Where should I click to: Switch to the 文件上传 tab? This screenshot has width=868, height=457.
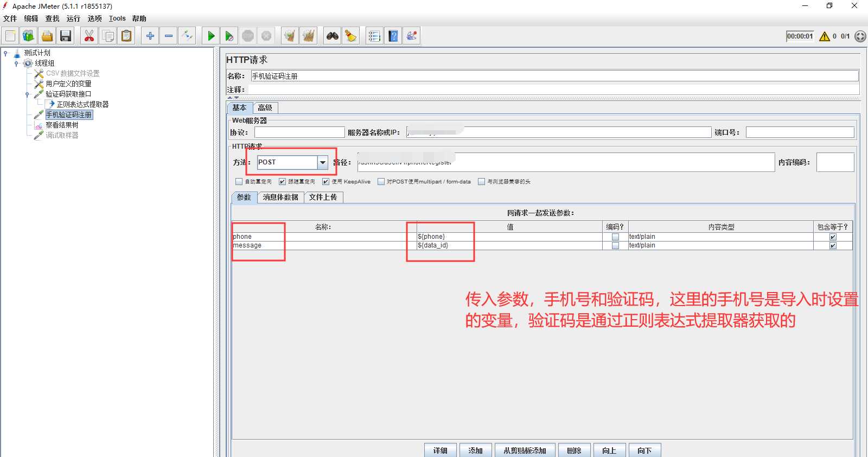pos(323,197)
